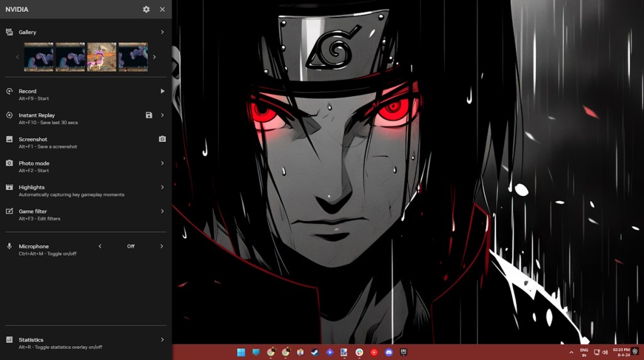Open the Windows Start menu

(x=241, y=352)
